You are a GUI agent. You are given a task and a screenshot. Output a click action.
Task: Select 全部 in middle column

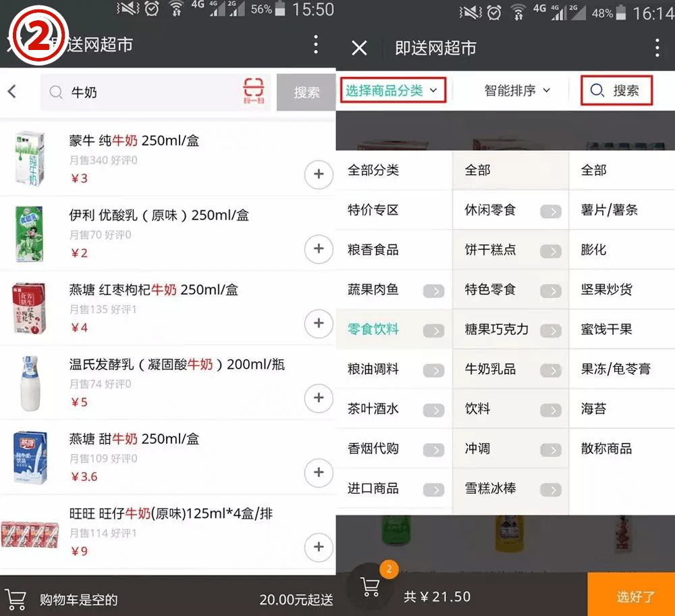510,170
